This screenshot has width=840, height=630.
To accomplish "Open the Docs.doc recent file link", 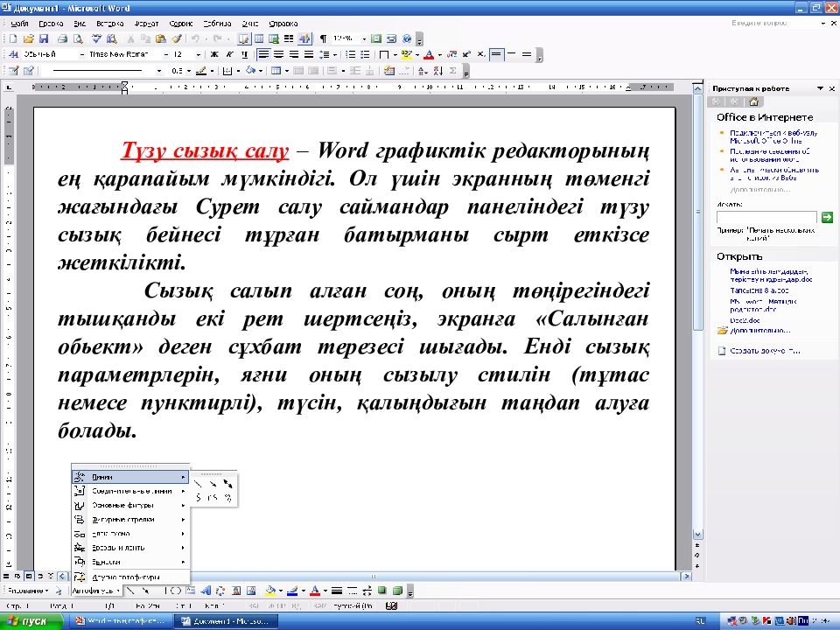I will click(x=745, y=320).
